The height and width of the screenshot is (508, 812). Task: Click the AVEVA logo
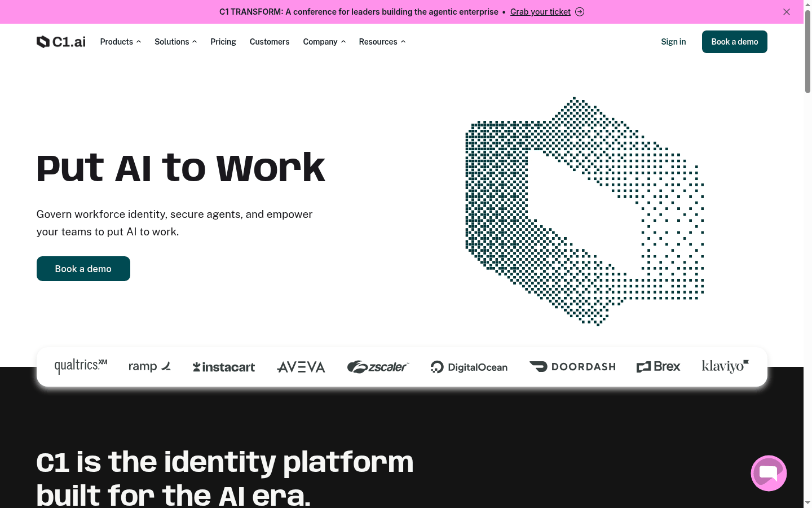pos(301,367)
